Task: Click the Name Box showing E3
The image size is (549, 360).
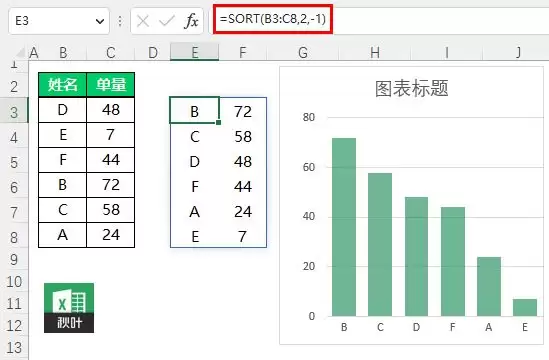Action: click(x=59, y=21)
